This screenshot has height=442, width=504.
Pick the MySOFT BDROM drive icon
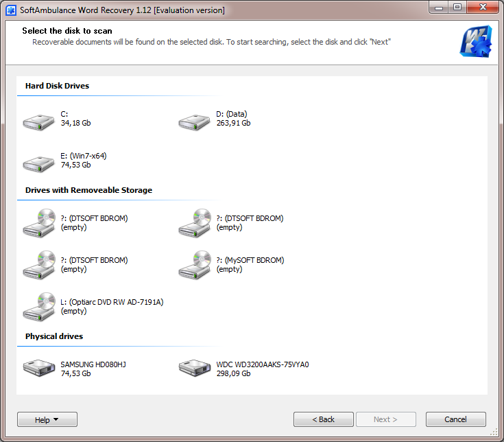tap(194, 265)
